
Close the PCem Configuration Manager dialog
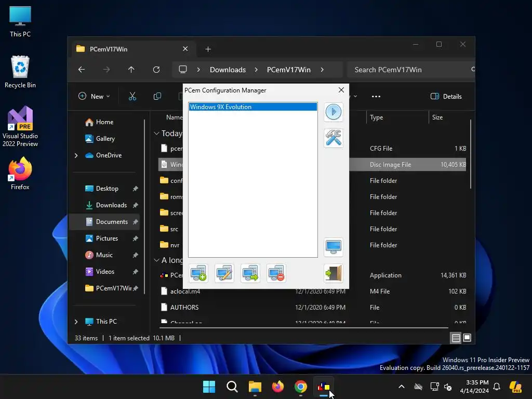point(341,90)
